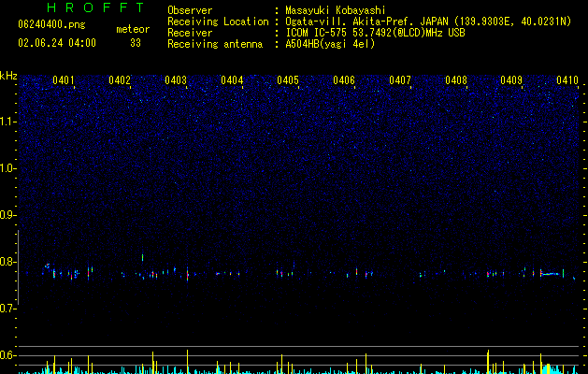This screenshot has width=588, height=374.
Task: Click the Observer label
Action: pyautogui.click(x=190, y=10)
